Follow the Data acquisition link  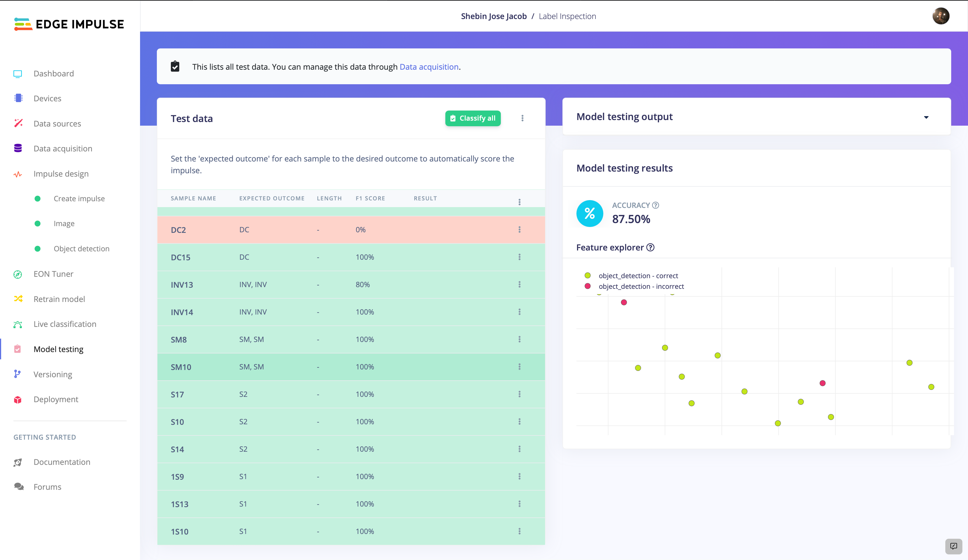tap(429, 67)
